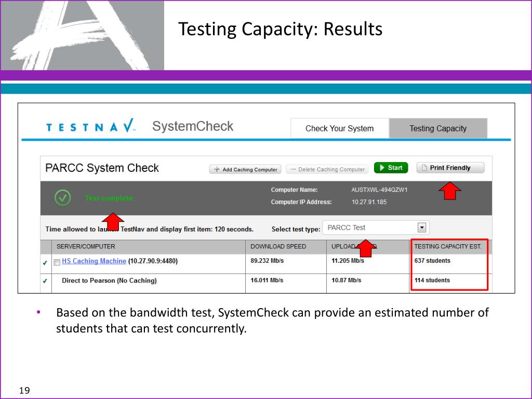Click the Add Caching Computer button
532x399 pixels.
pyautogui.click(x=245, y=169)
